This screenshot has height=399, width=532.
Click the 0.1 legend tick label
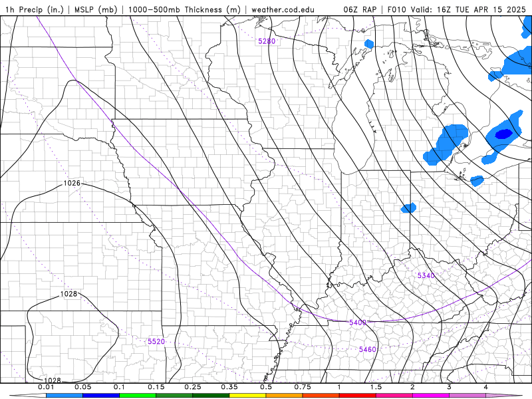pos(120,387)
